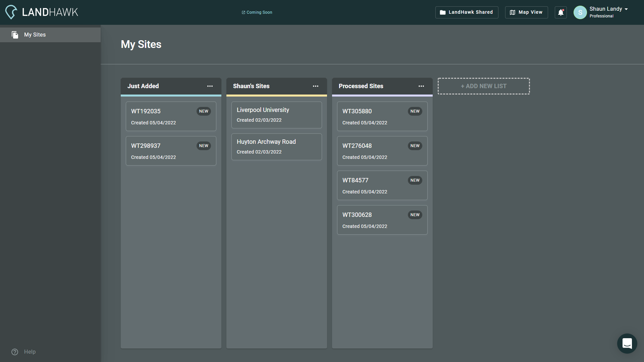Image resolution: width=644 pixels, height=362 pixels.
Task: Click Created 05/04/2022 under WT192035
Action: (154, 123)
